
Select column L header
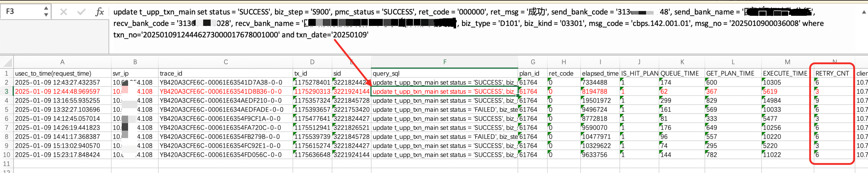[733, 62]
